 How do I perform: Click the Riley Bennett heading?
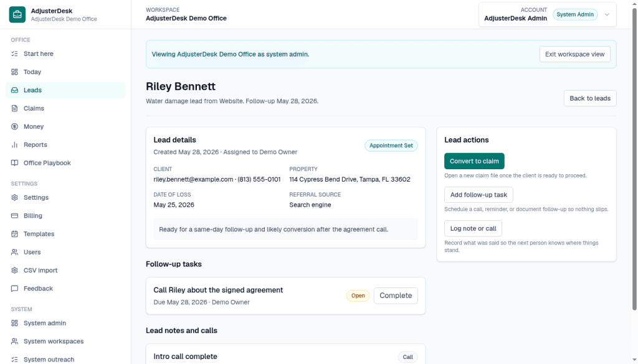point(181,86)
